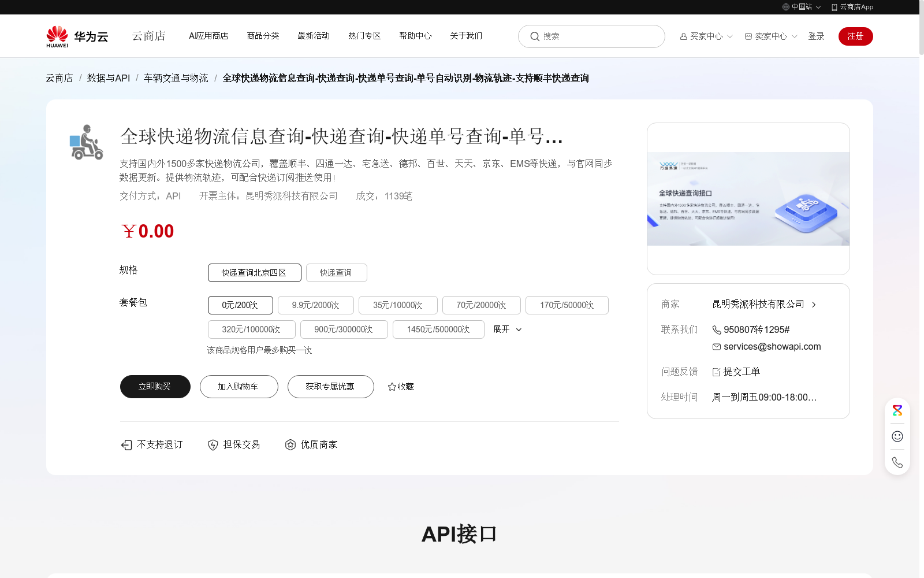Open the 帮助中心 menu
Image resolution: width=924 pixels, height=578 pixels.
(x=416, y=36)
